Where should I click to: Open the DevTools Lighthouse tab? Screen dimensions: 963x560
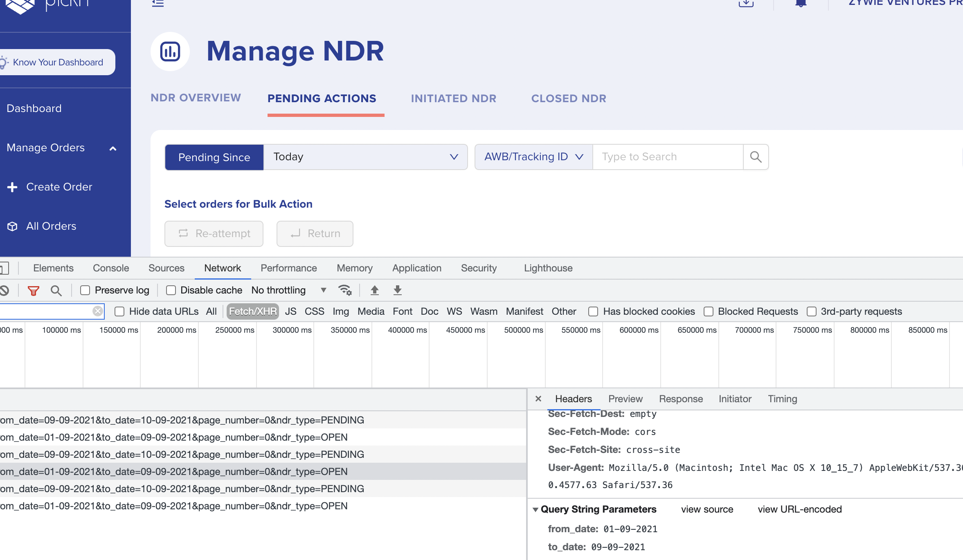coord(548,268)
